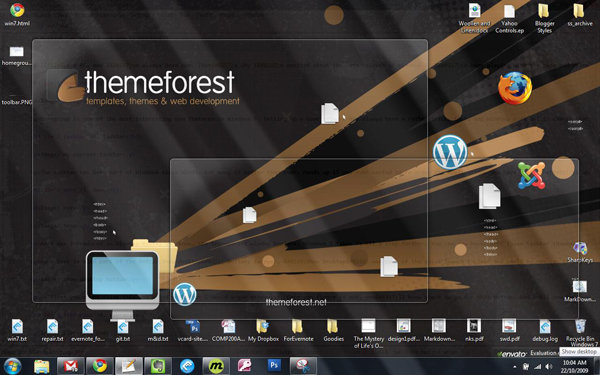Image resolution: width=600 pixels, height=375 pixels.
Task: Select the SharpKeys desktop shortcut
Action: pyautogui.click(x=580, y=252)
